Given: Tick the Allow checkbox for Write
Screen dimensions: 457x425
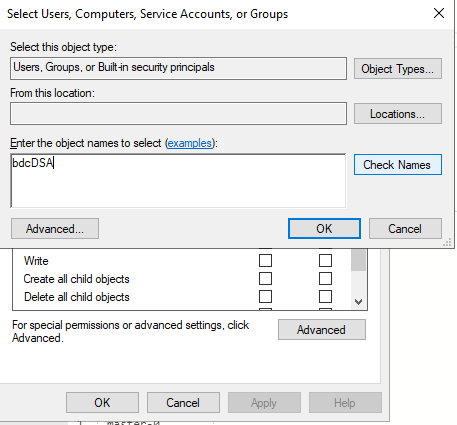Looking at the screenshot, I should coord(265,261).
